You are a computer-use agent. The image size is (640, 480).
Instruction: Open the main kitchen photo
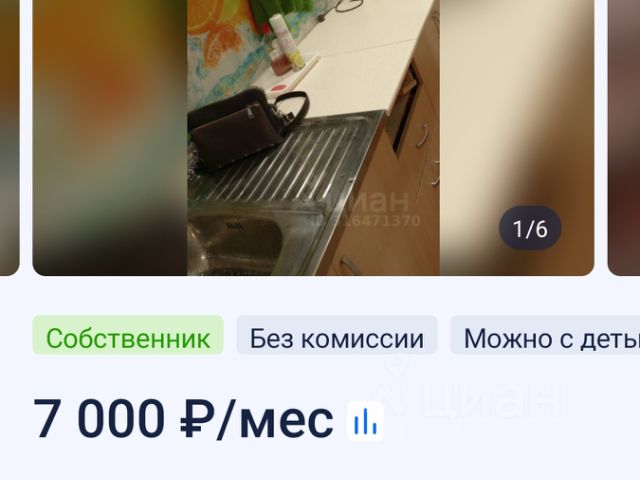pyautogui.click(x=313, y=138)
